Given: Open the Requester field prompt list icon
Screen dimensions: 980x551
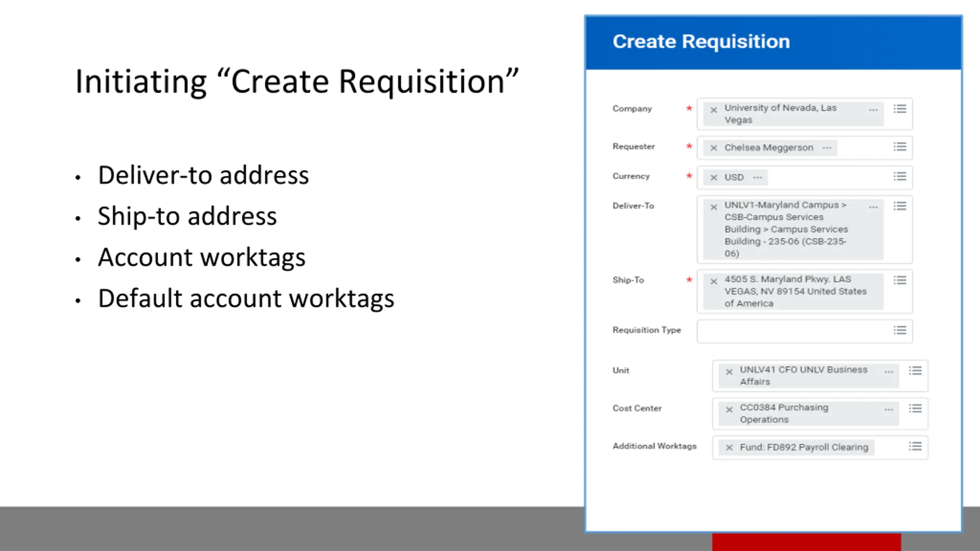Looking at the screenshot, I should point(900,147).
